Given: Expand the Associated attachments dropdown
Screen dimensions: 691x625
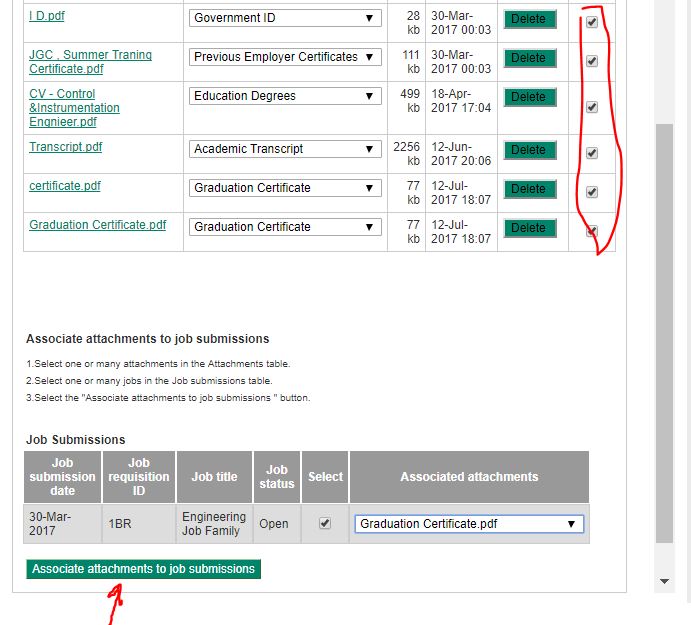Looking at the screenshot, I should (x=468, y=524).
